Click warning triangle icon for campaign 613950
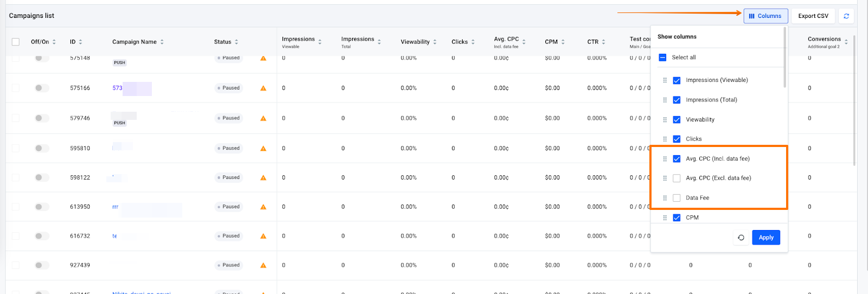 (x=263, y=207)
